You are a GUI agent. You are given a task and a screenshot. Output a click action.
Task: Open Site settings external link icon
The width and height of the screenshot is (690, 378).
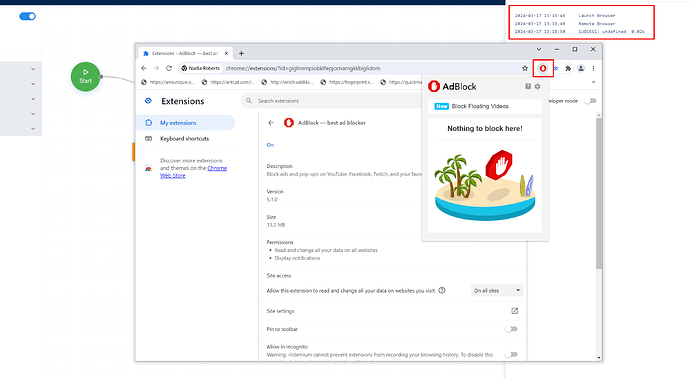click(x=514, y=311)
